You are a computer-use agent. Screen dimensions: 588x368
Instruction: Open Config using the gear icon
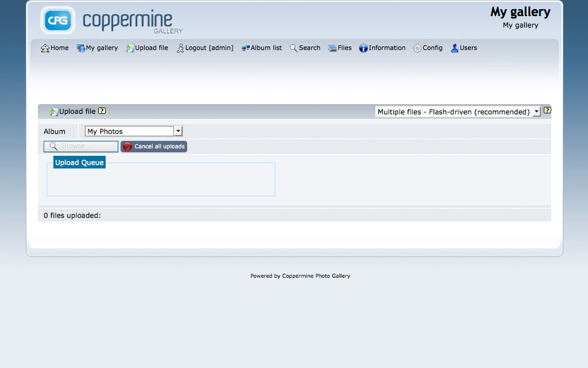click(x=417, y=48)
